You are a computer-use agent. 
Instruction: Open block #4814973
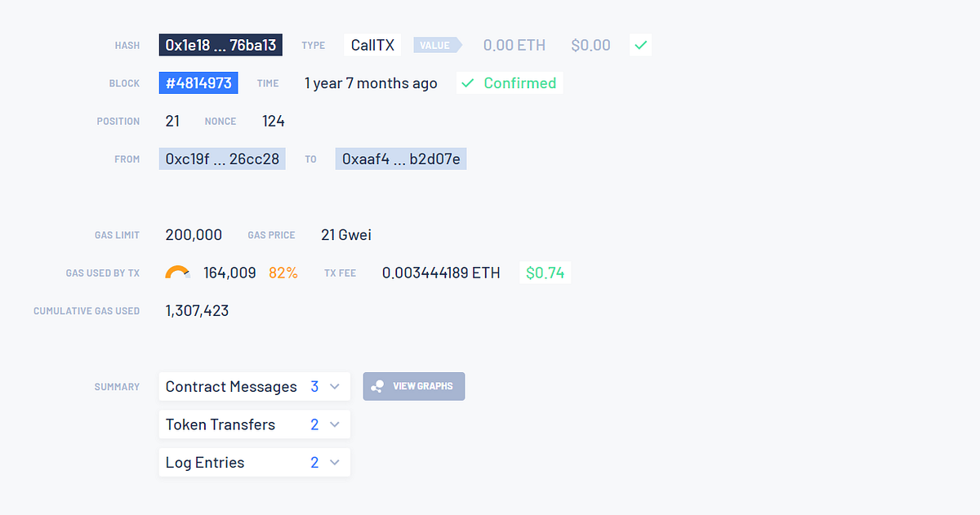[x=198, y=83]
